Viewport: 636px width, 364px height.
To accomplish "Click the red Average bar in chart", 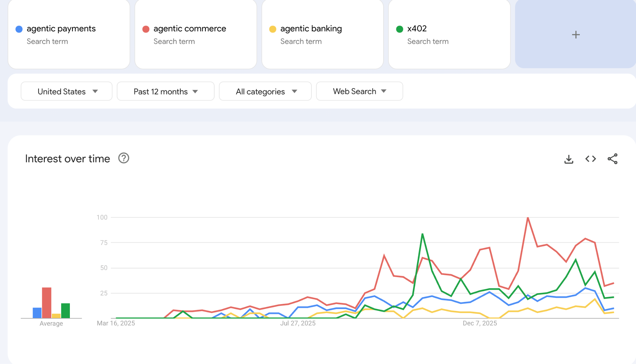I will 47,303.
